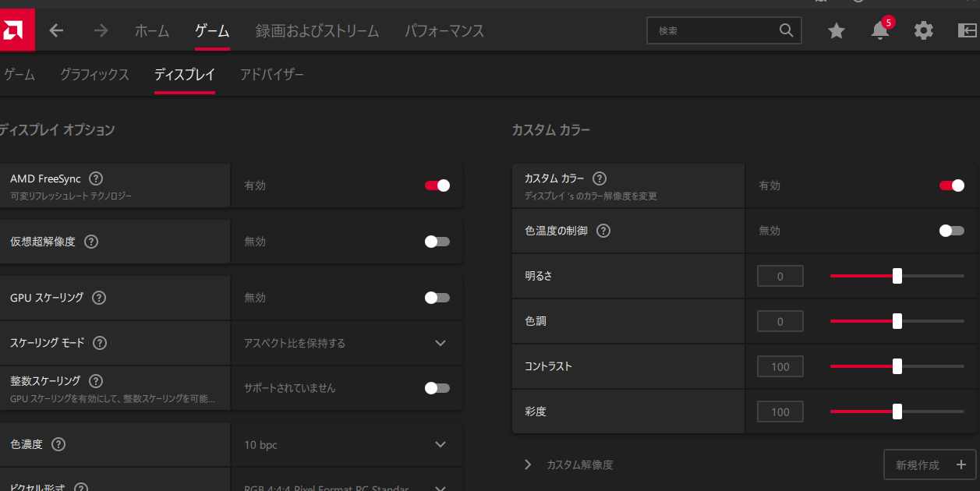
Task: Click the 明るさ value field
Action: pos(780,276)
